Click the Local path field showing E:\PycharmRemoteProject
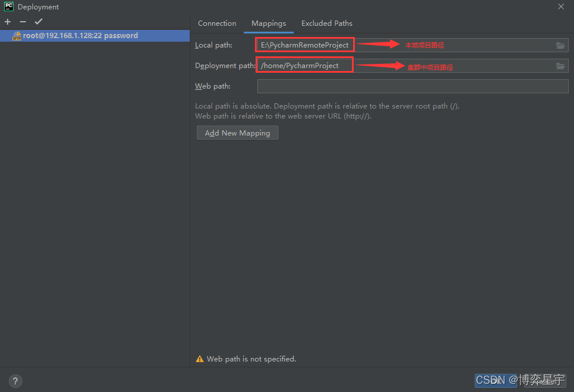 (x=304, y=45)
